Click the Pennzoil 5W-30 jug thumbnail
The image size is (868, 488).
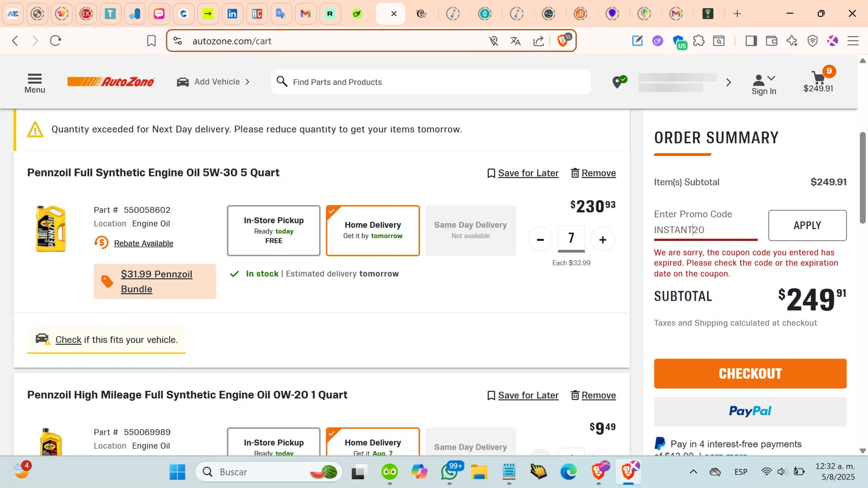(x=51, y=229)
